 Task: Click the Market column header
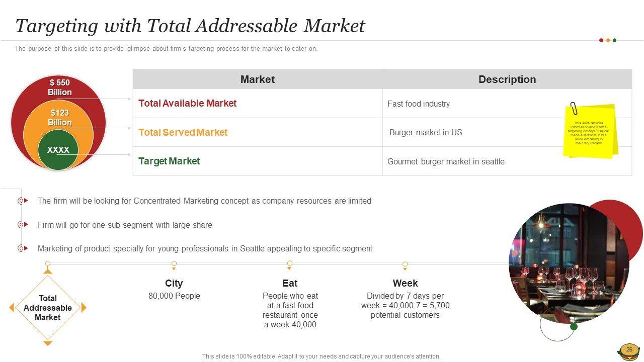pos(257,79)
